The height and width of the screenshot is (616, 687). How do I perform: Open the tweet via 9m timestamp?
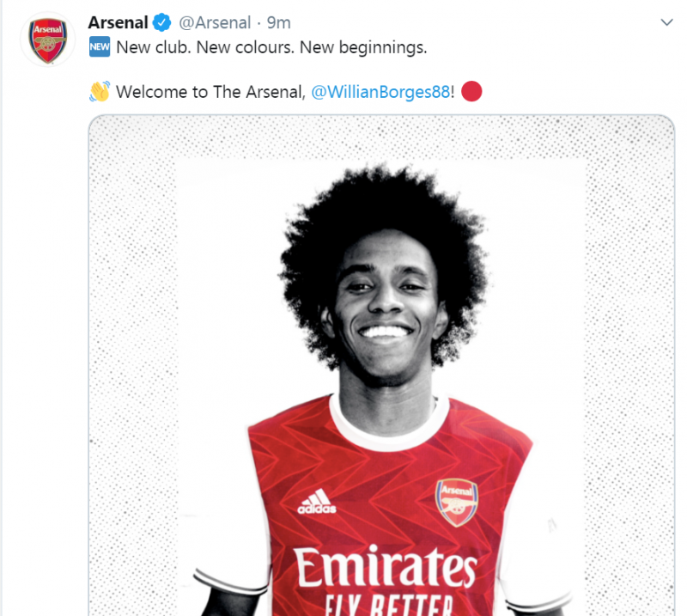pyautogui.click(x=279, y=22)
